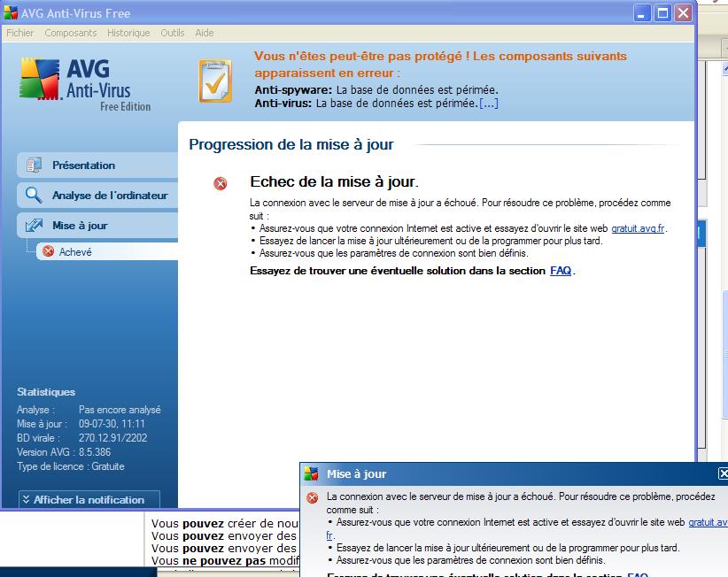728x577 pixels.
Task: Click the red error icon beside Achevé
Action: click(49, 251)
